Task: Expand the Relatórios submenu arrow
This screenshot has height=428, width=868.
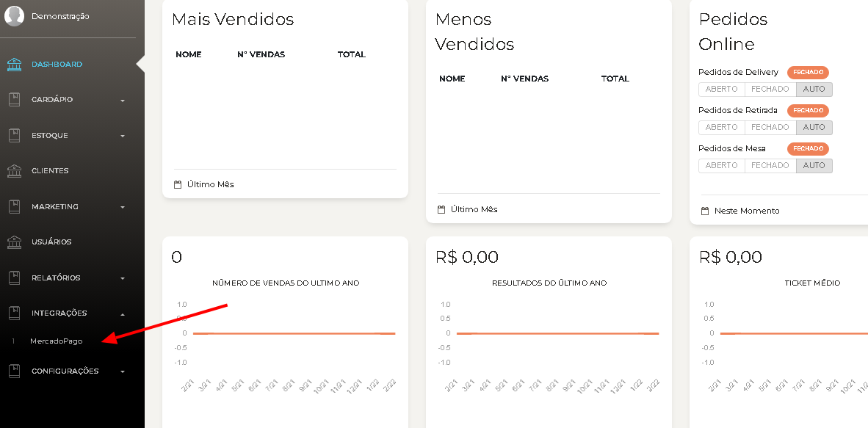Action: click(x=123, y=278)
